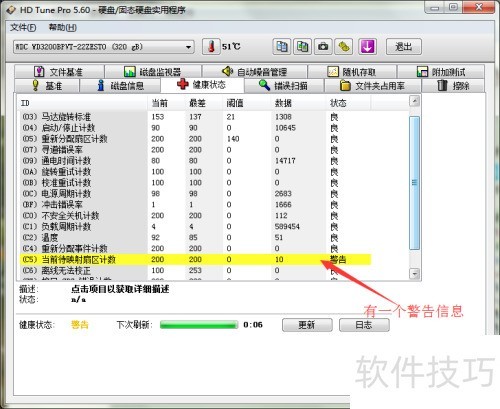Click the green refresh progress bar

199,325
